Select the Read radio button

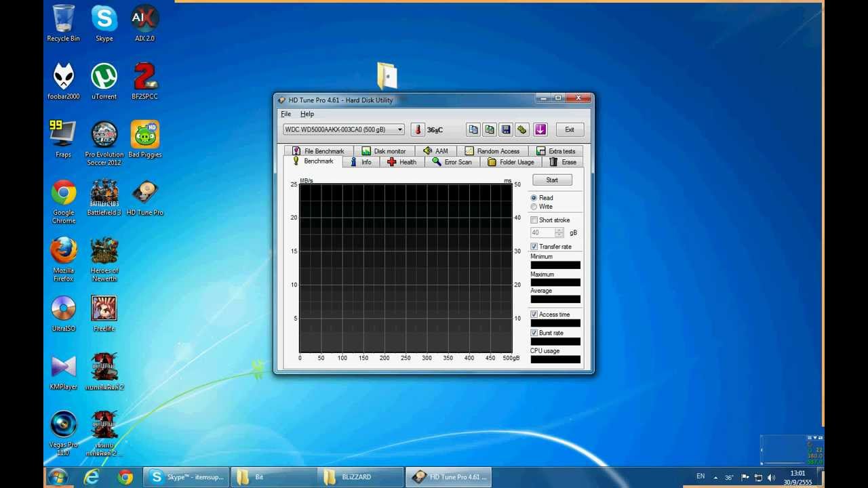pyautogui.click(x=542, y=198)
